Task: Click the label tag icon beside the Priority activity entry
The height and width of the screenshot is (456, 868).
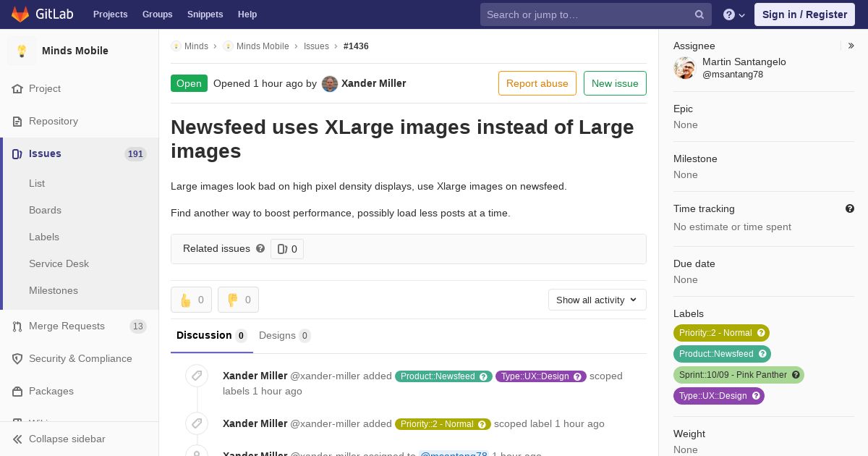Action: pyautogui.click(x=197, y=423)
